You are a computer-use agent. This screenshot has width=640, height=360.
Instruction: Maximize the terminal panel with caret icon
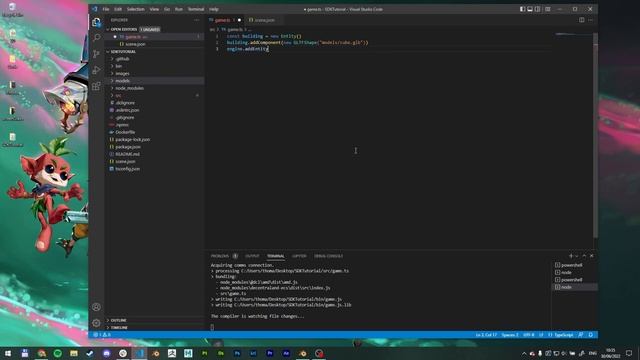tap(584, 256)
